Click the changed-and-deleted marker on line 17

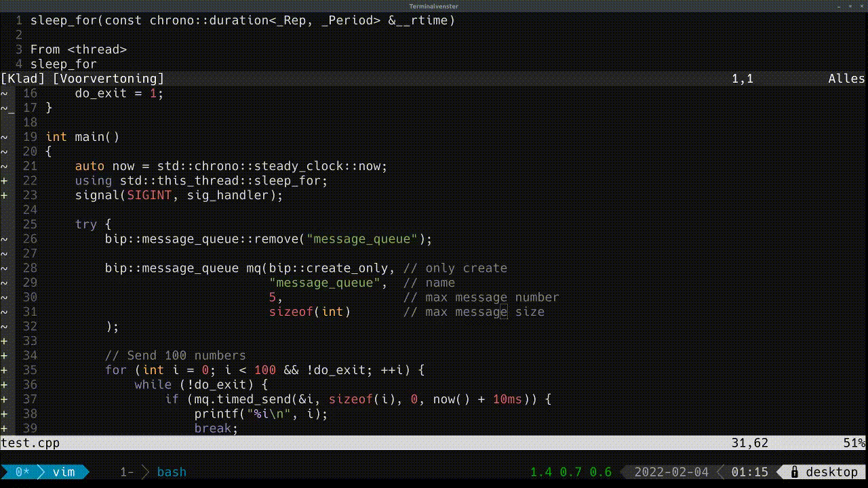(7, 108)
